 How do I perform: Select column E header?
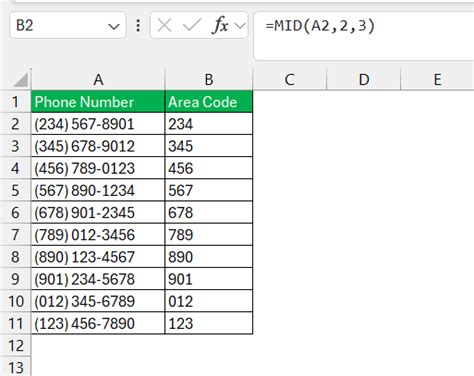tap(437, 80)
